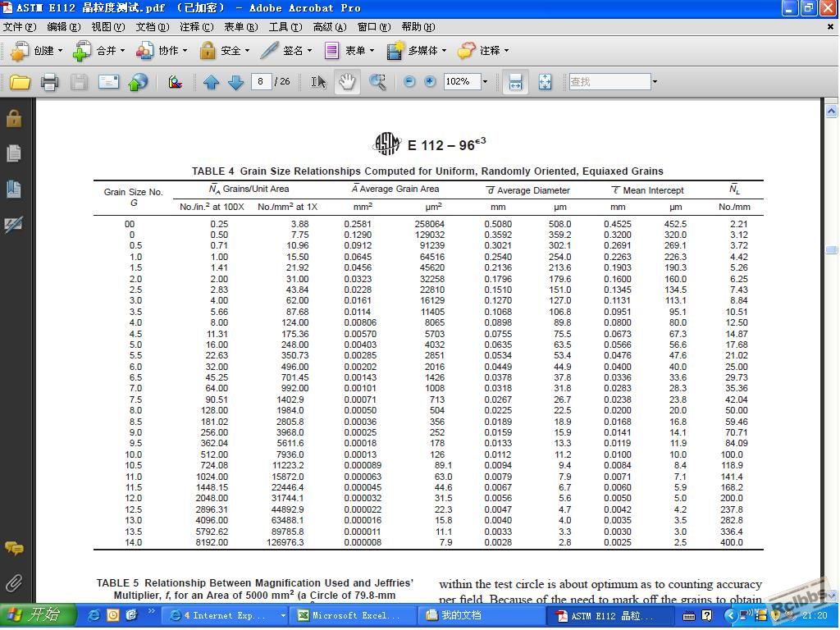Click the upload to web globe icon
Screen dimensions: 840x630
coord(138,82)
